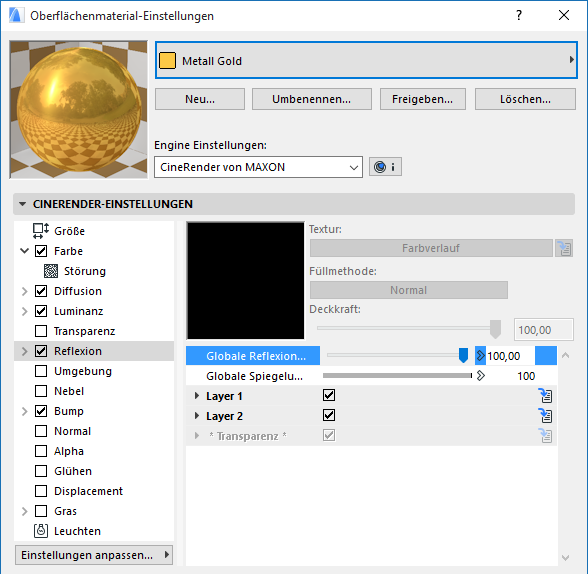Select the Reflexion label in channel list

pyautogui.click(x=78, y=351)
